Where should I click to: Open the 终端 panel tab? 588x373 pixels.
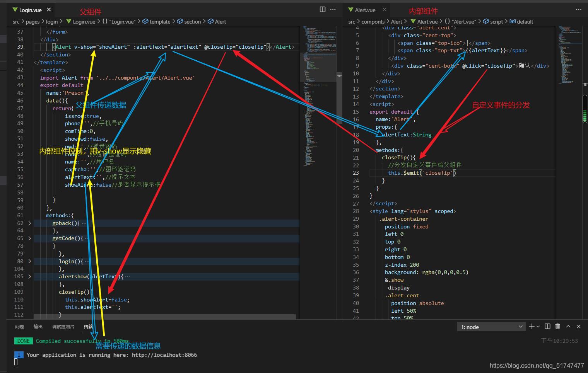click(x=88, y=327)
